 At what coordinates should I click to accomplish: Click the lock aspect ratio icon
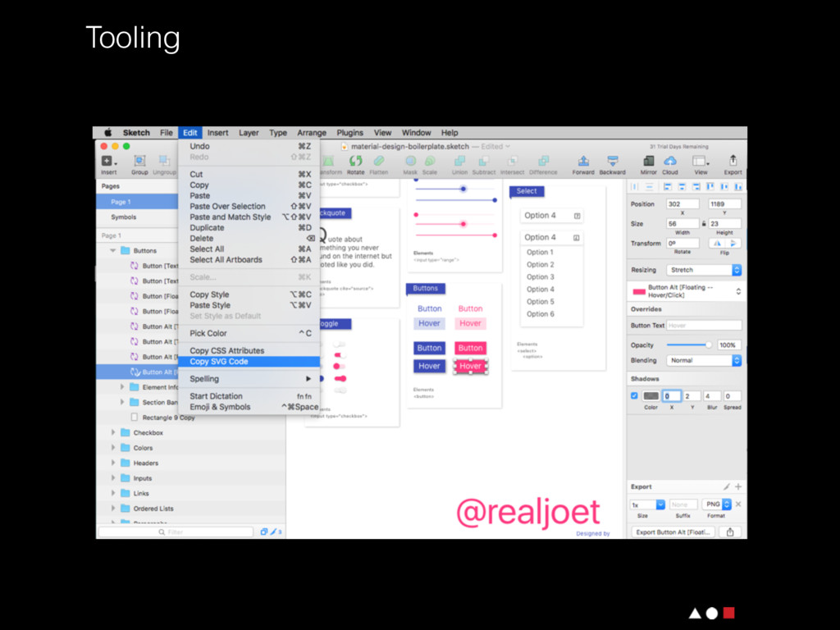pos(704,223)
